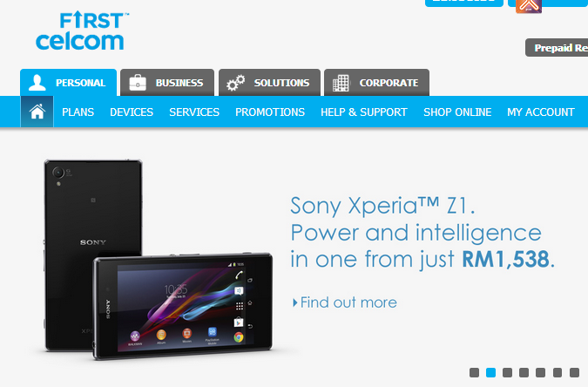Click the home icon in navigation bar
588x387 pixels.
pos(37,112)
